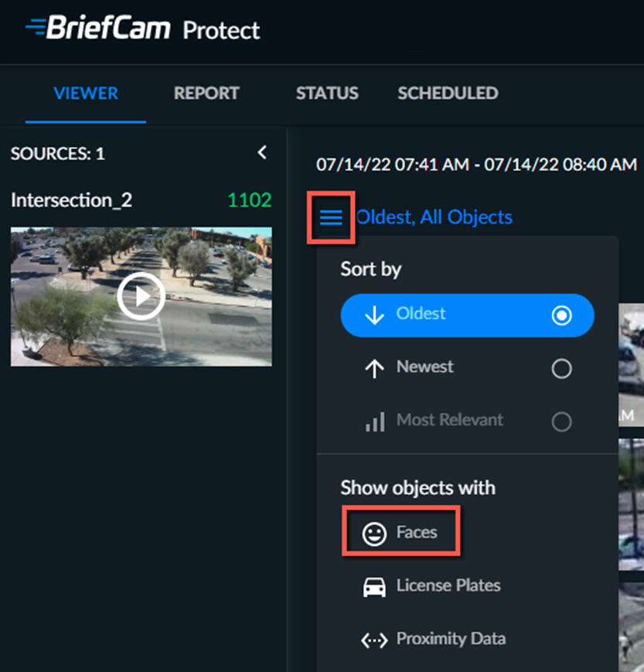Click the up arrow icon beside Newest
The height and width of the screenshot is (672, 644).
coord(374,369)
